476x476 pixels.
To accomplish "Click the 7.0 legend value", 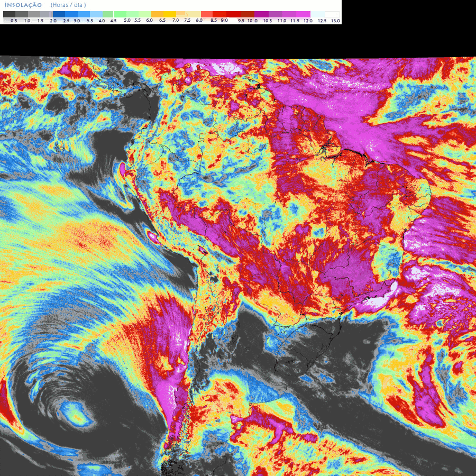I will 176,20.
